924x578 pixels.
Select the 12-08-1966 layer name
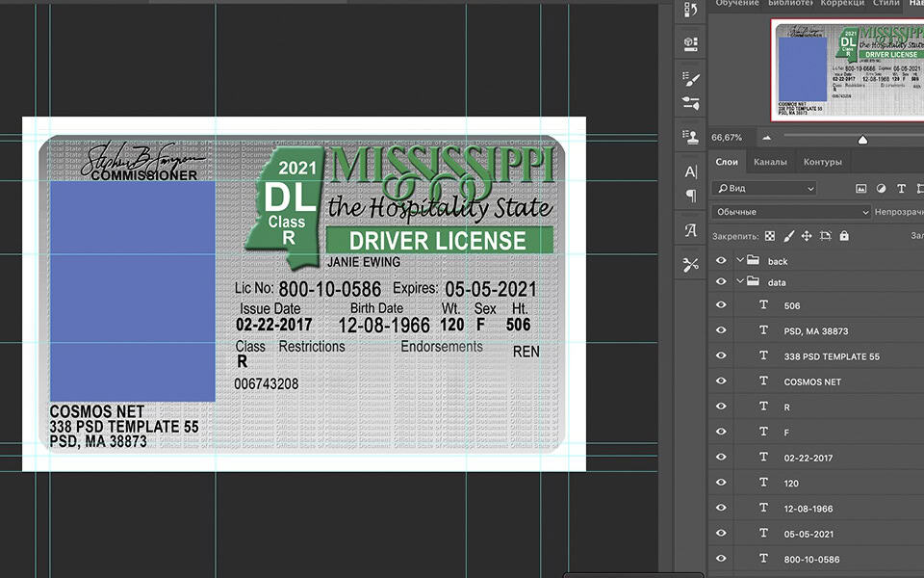click(808, 509)
